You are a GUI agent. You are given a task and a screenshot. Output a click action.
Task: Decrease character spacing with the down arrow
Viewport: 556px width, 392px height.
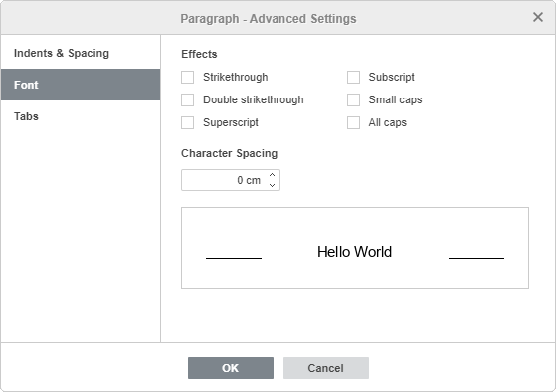[272, 185]
